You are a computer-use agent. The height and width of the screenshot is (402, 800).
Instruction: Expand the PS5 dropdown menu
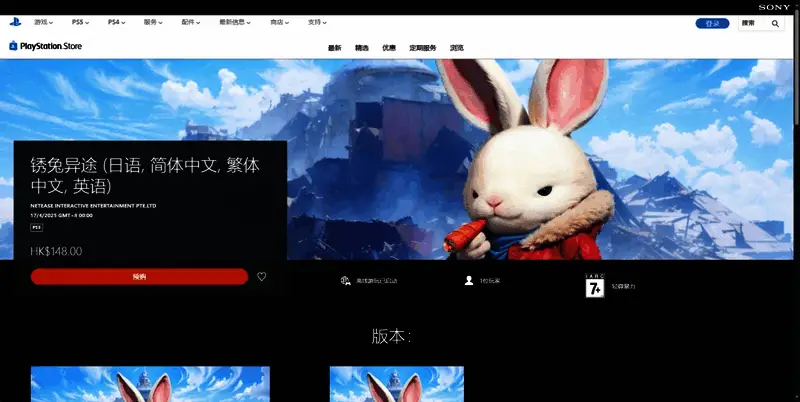tap(83, 22)
